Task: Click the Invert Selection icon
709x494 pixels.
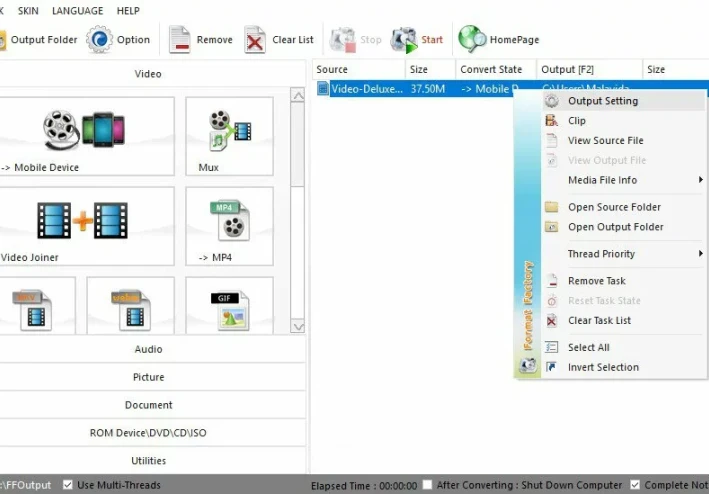Action: (552, 367)
